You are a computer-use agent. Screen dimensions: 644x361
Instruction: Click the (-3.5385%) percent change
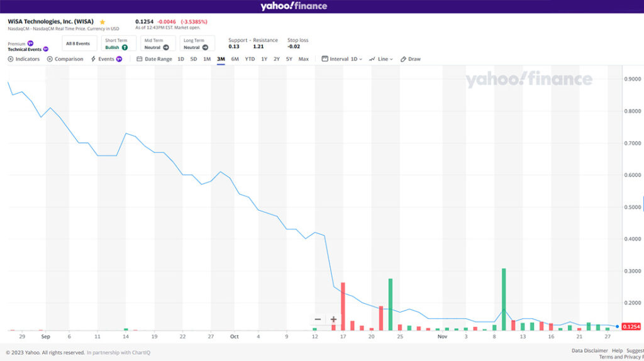pos(194,22)
